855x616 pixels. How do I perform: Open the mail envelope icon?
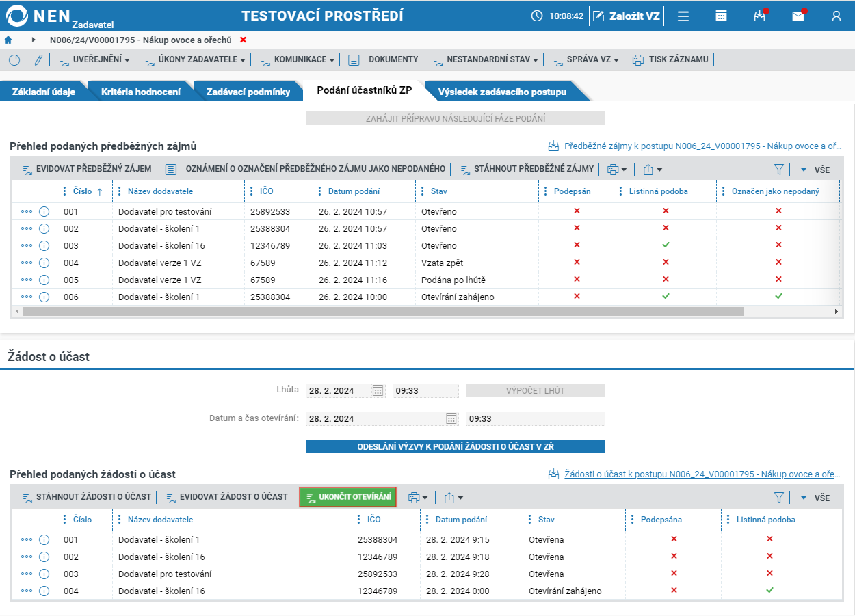(798, 16)
